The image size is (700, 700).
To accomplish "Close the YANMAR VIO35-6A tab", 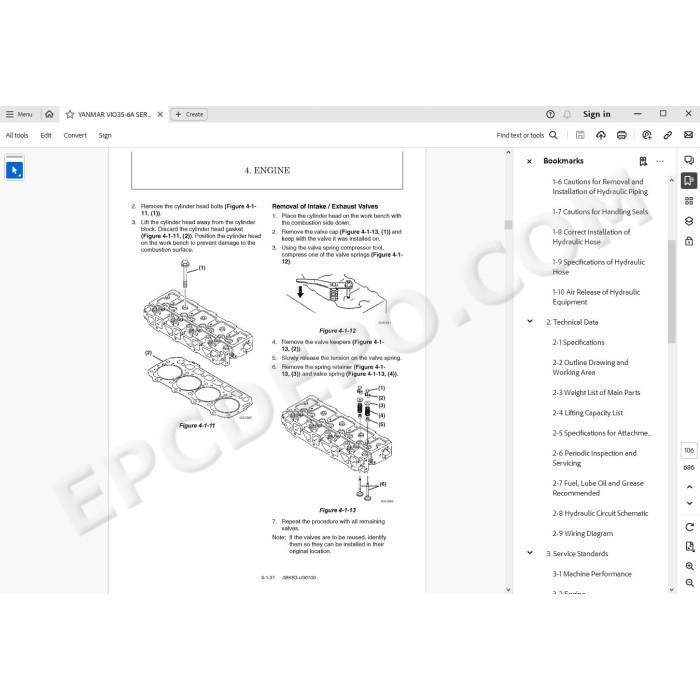I will pyautogui.click(x=160, y=114).
